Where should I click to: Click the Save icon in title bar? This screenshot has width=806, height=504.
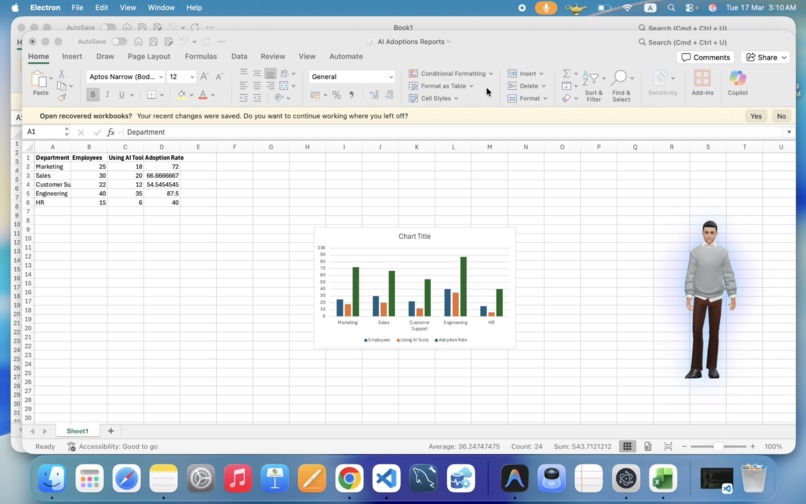(153, 42)
